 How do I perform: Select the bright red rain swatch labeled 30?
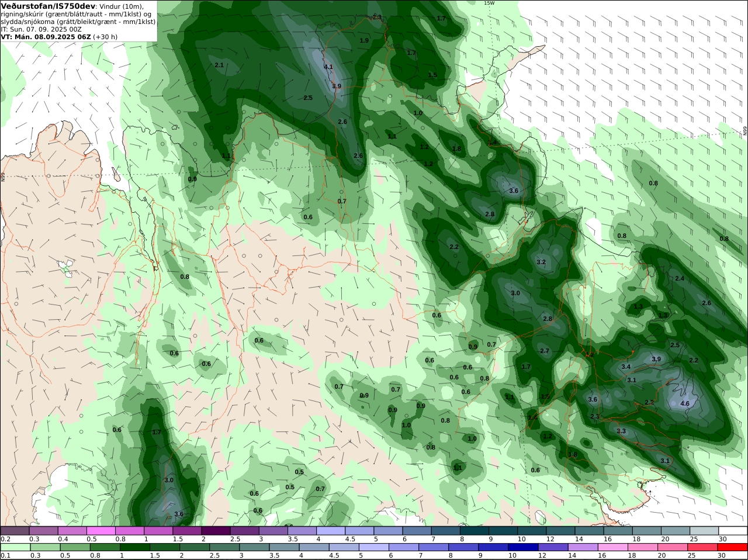click(x=733, y=547)
